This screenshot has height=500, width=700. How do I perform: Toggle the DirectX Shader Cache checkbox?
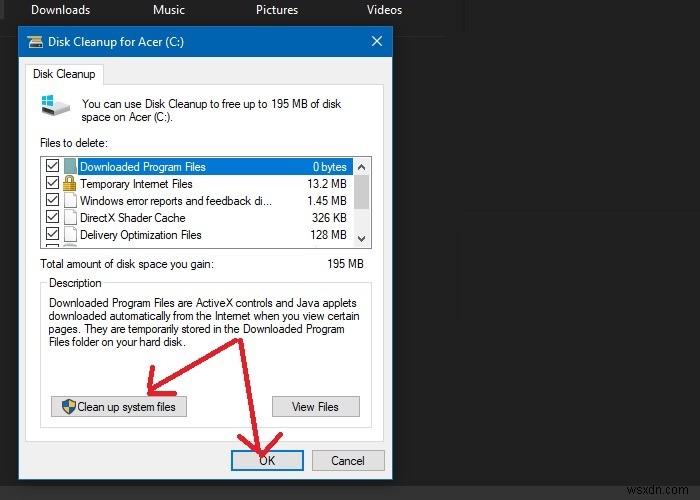coord(52,217)
